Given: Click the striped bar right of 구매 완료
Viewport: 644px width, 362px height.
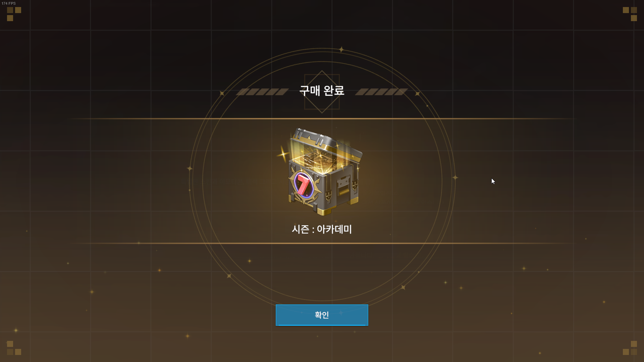Looking at the screenshot, I should [x=381, y=92].
